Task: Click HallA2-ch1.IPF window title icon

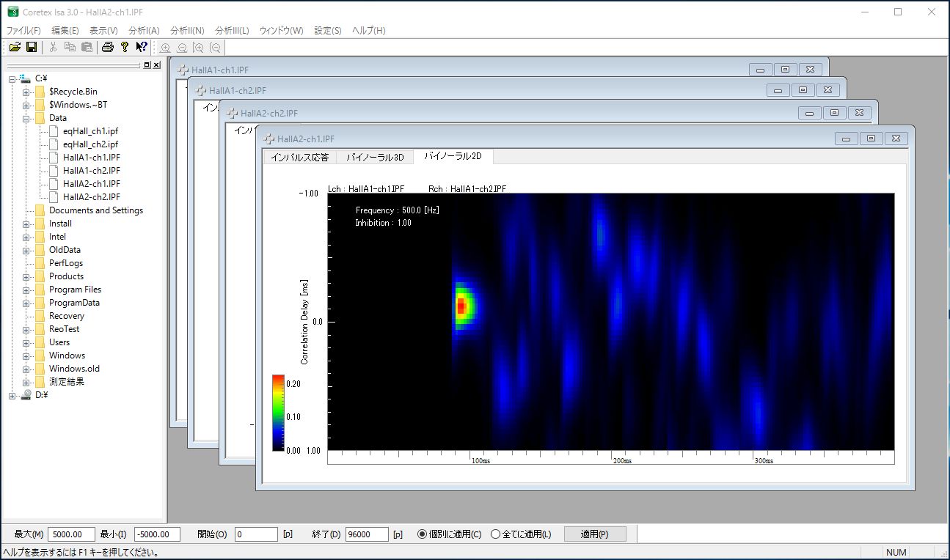Action: tap(269, 139)
